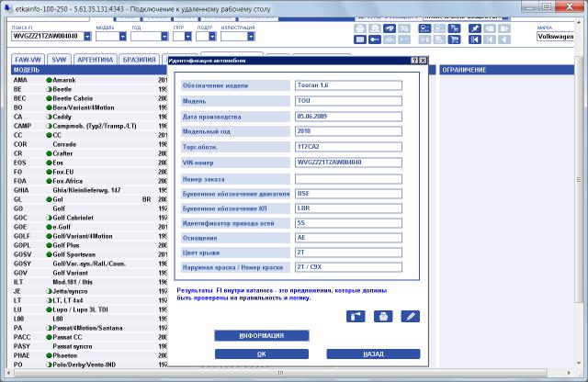588x382 pixels.
Task: Click the engine code field BSE
Action: point(348,194)
